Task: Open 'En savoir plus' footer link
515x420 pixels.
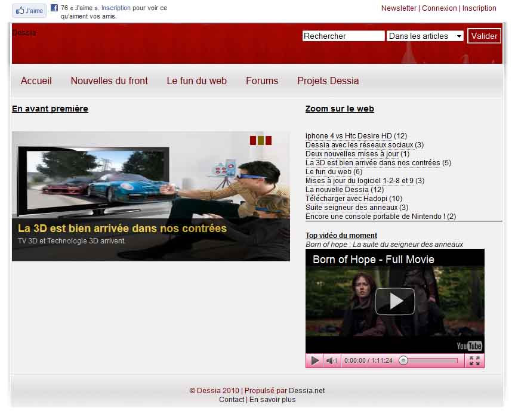Action: point(272,400)
